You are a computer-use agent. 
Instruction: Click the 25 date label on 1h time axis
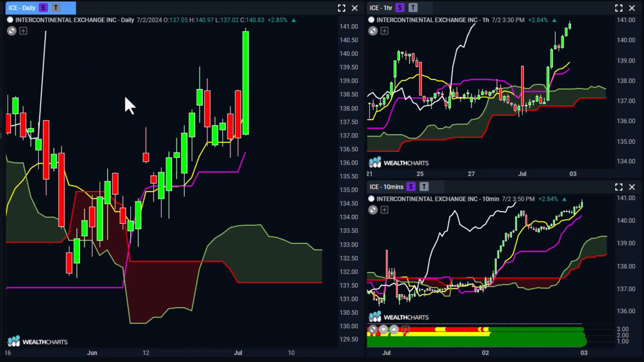420,174
